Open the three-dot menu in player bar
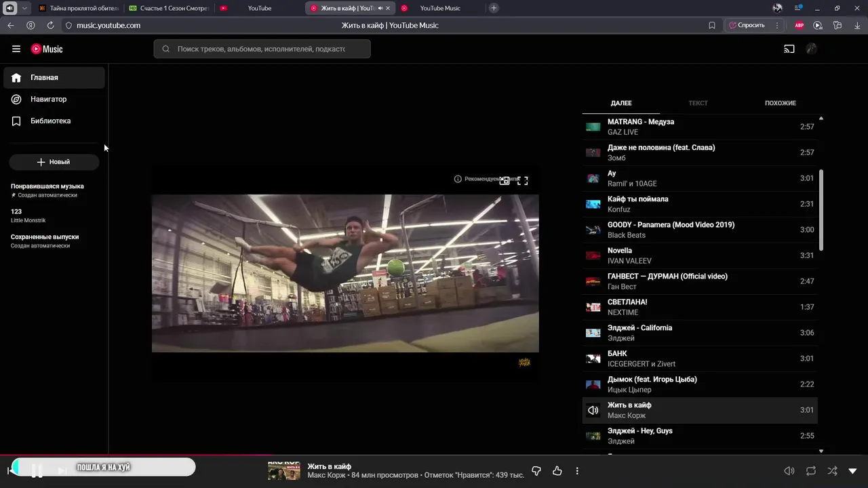The height and width of the screenshot is (488, 868). coord(577,471)
